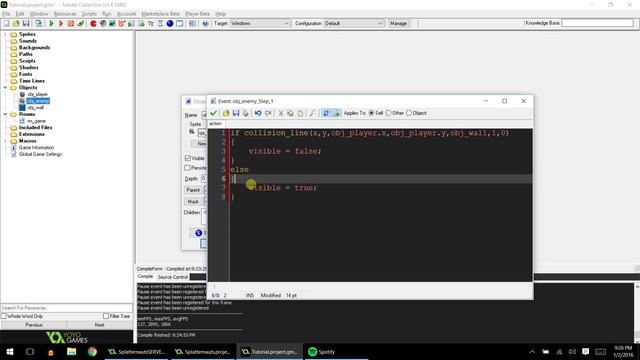640x360 pixels.
Task: Open Chrome from the taskbar
Action: (92, 352)
